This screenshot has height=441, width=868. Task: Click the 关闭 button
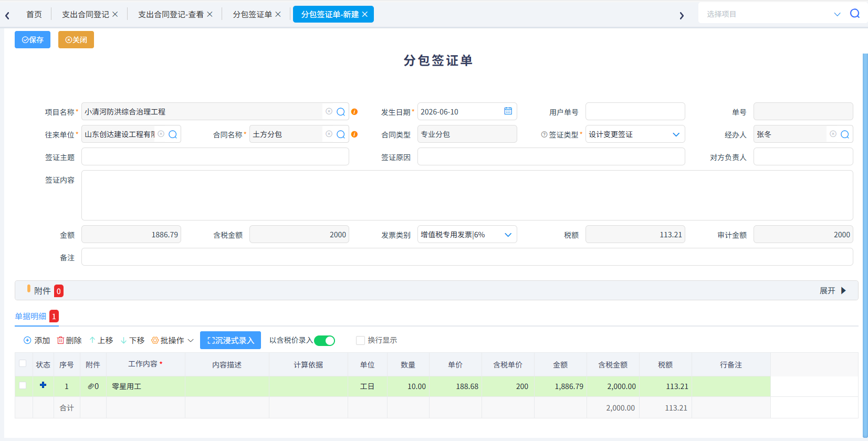click(76, 40)
